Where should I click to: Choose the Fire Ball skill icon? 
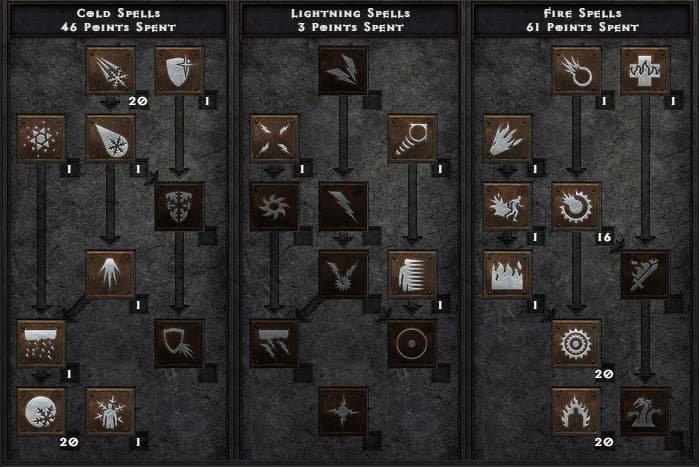coord(577,207)
